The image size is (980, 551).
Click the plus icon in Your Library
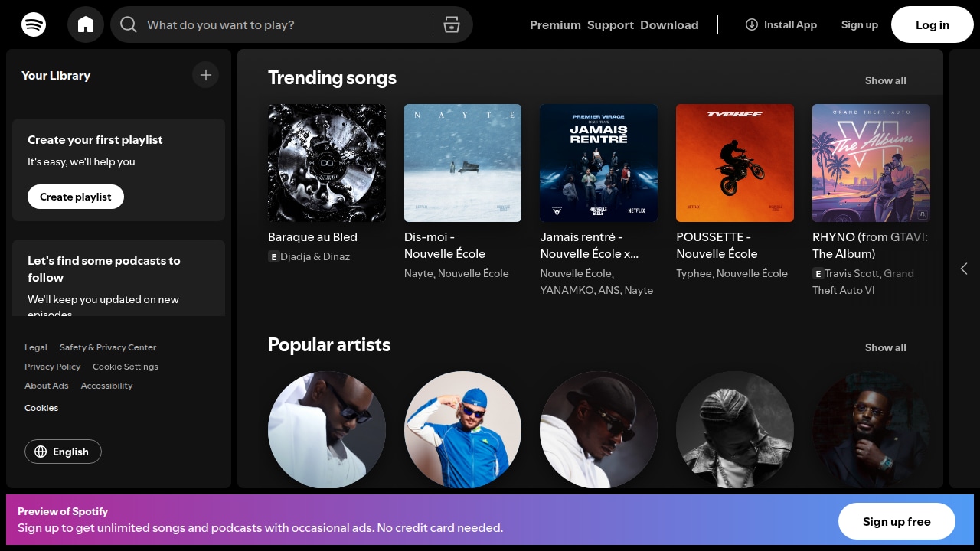click(x=205, y=75)
